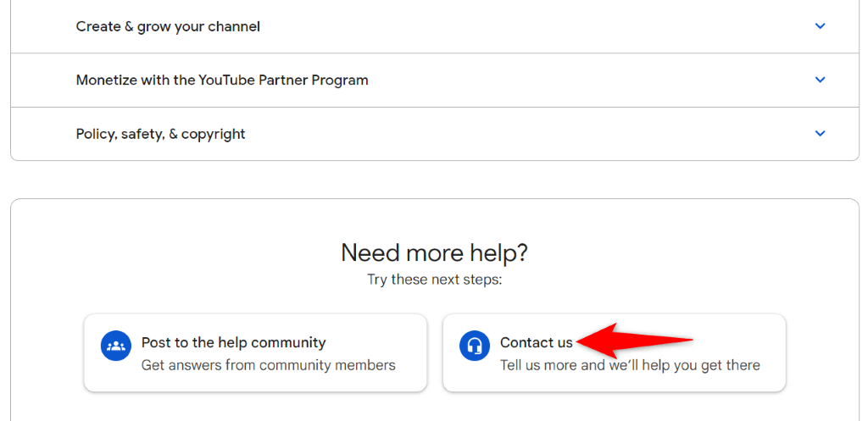Open 'Post to the help community' title
The width and height of the screenshot is (868, 421).
click(233, 343)
